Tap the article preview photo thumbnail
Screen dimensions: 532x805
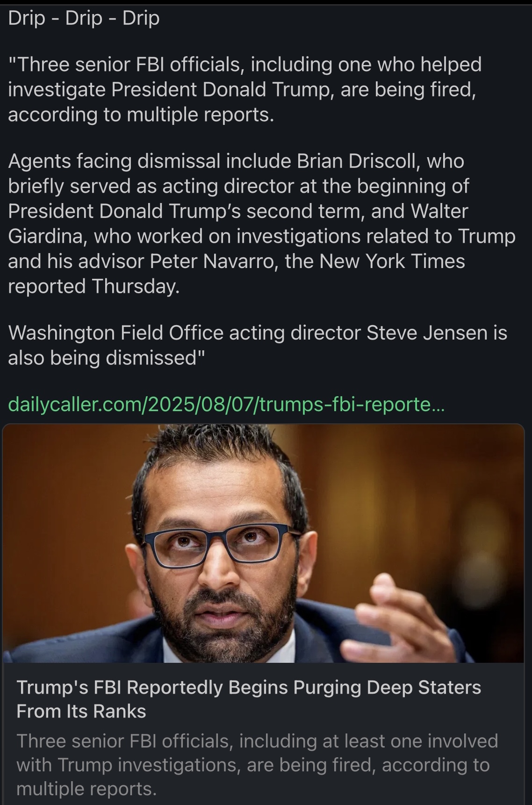264,544
